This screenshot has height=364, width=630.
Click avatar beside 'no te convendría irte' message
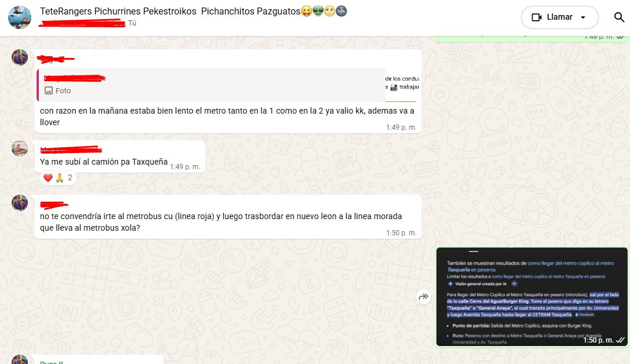click(20, 203)
